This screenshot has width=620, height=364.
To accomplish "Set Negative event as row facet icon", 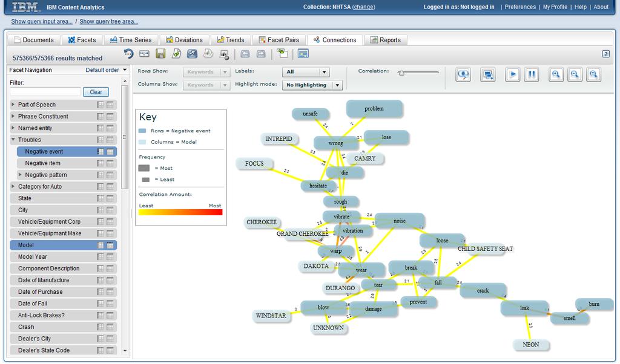I will point(101,152).
